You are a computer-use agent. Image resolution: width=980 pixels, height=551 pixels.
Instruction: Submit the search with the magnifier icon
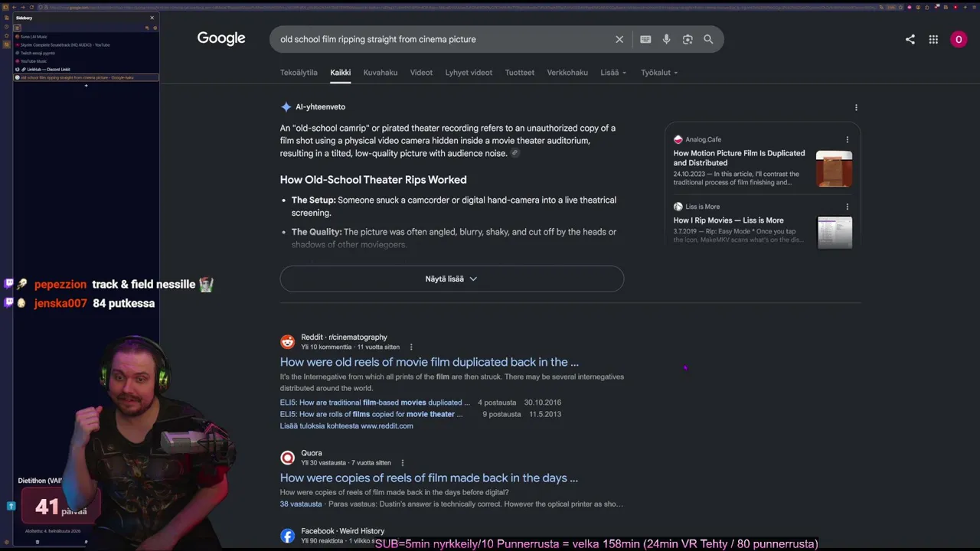coord(708,39)
